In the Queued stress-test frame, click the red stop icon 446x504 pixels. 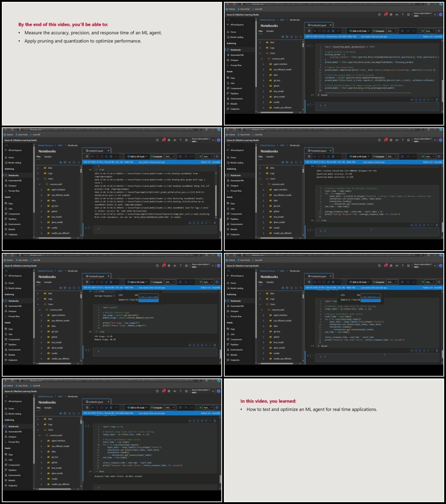(319, 282)
